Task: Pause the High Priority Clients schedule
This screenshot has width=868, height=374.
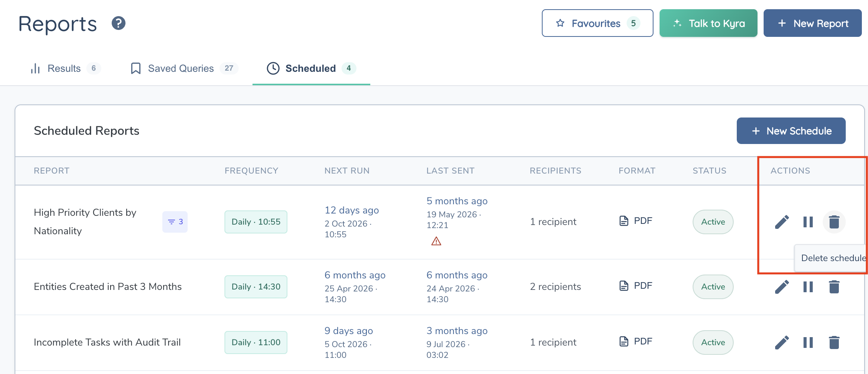Action: [808, 222]
